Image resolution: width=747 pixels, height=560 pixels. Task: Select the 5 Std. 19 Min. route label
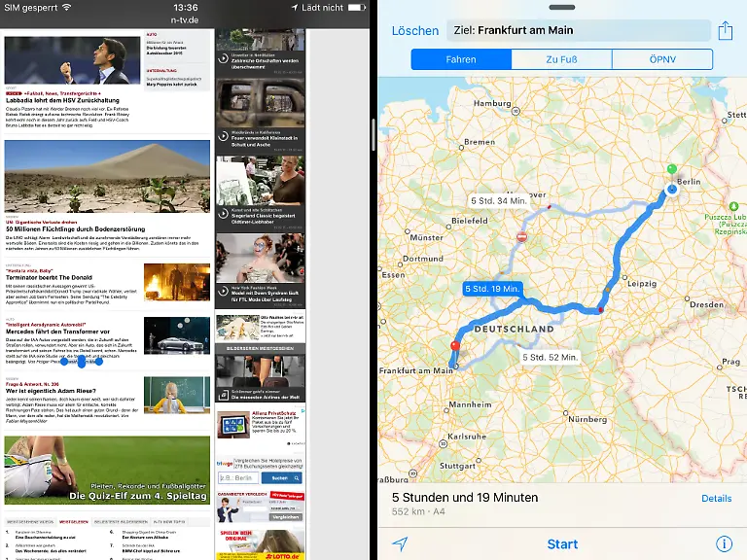(x=493, y=289)
